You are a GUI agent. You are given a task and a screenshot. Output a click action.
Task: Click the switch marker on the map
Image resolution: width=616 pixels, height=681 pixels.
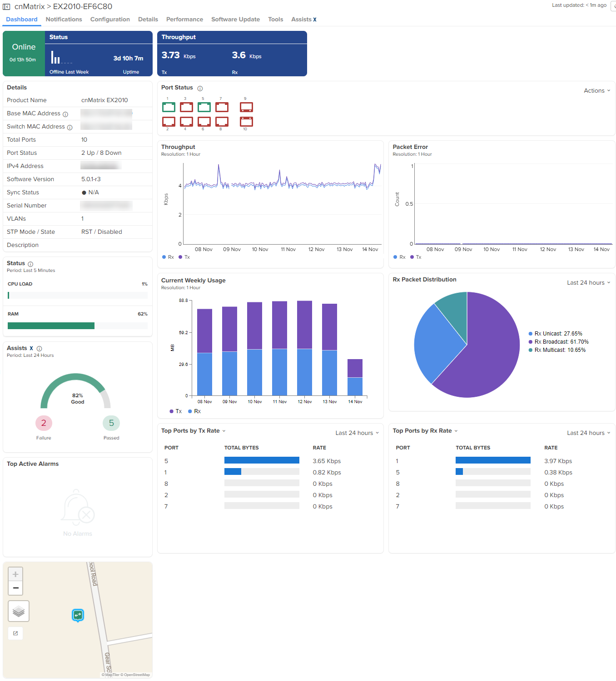tap(78, 616)
